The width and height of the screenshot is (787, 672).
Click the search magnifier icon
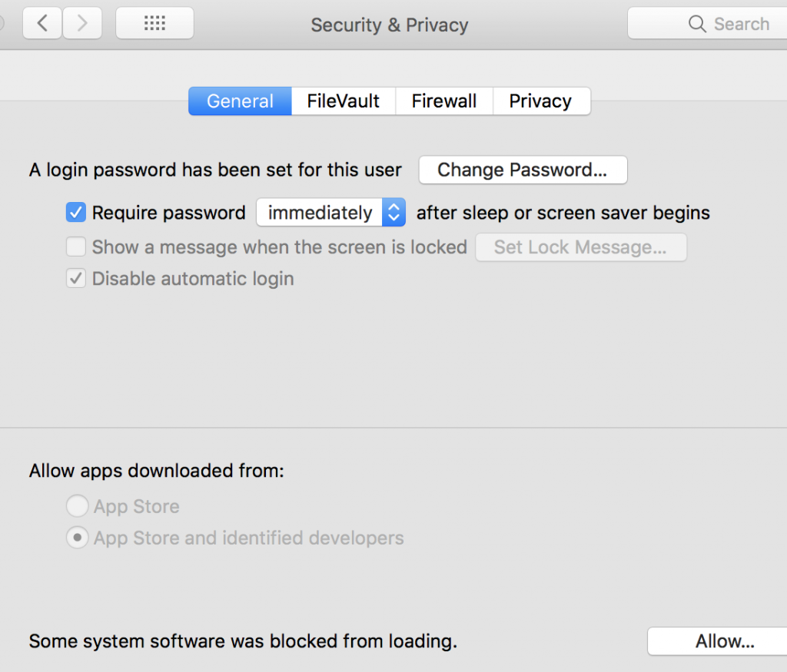tap(696, 24)
